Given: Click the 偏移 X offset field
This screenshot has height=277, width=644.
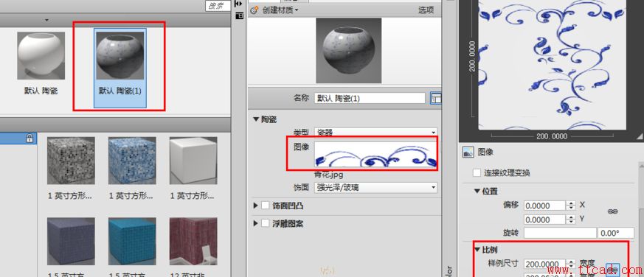Looking at the screenshot, I should (545, 206).
